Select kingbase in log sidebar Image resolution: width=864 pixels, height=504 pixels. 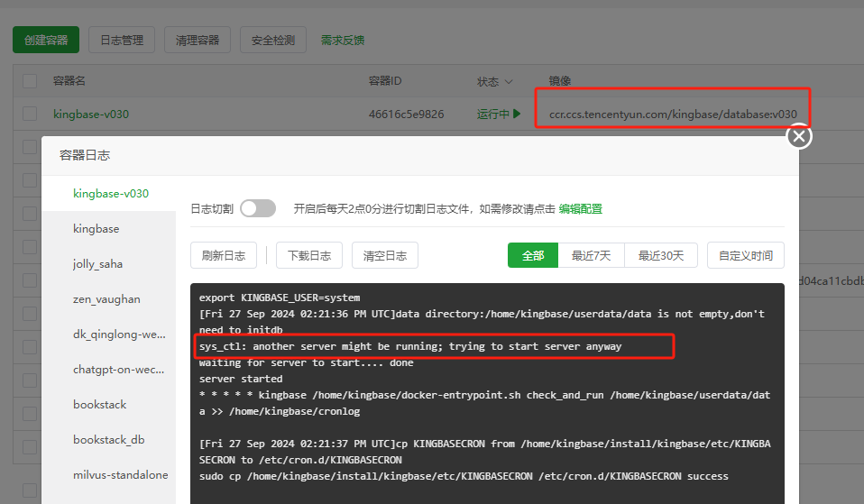tap(96, 229)
